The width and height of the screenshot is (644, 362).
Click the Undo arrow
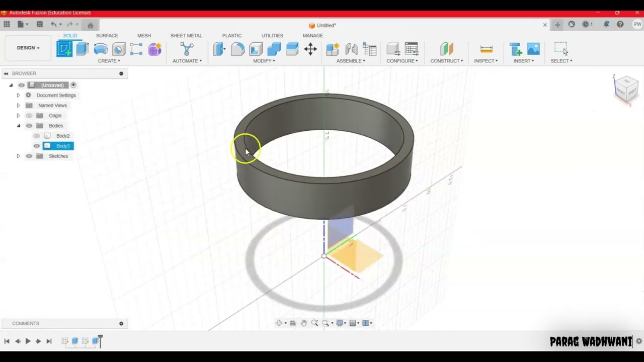tap(53, 24)
